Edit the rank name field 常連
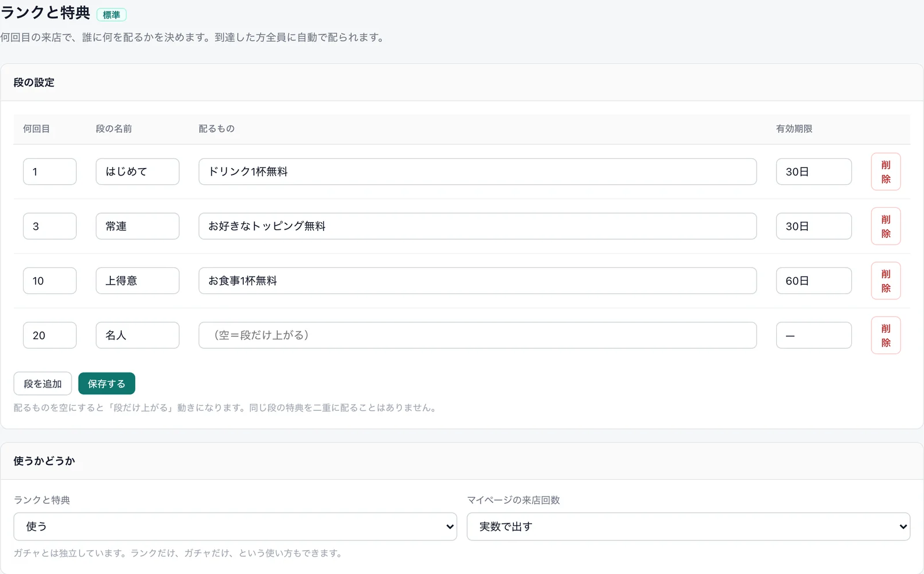This screenshot has height=574, width=924. 137,226
